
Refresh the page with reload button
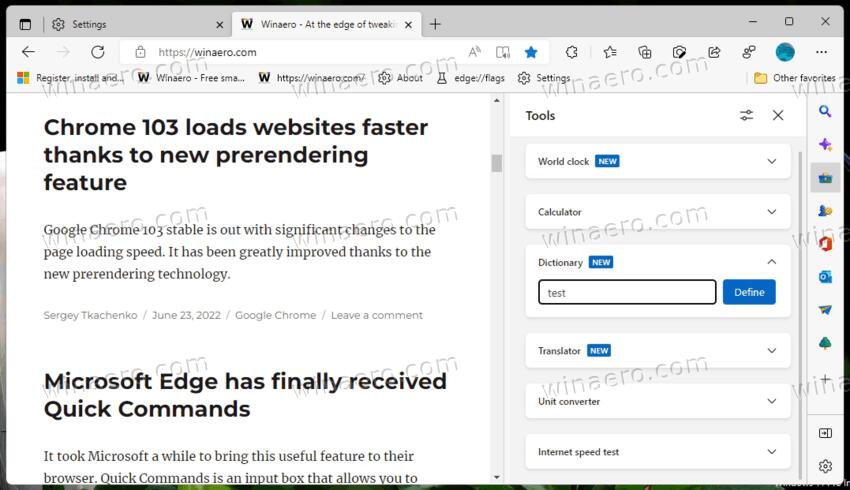pyautogui.click(x=97, y=52)
